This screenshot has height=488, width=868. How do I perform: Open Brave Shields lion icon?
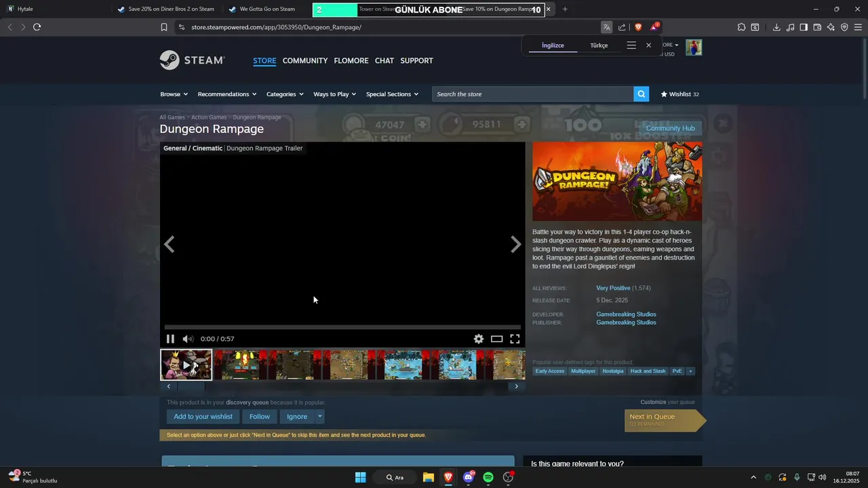(638, 27)
